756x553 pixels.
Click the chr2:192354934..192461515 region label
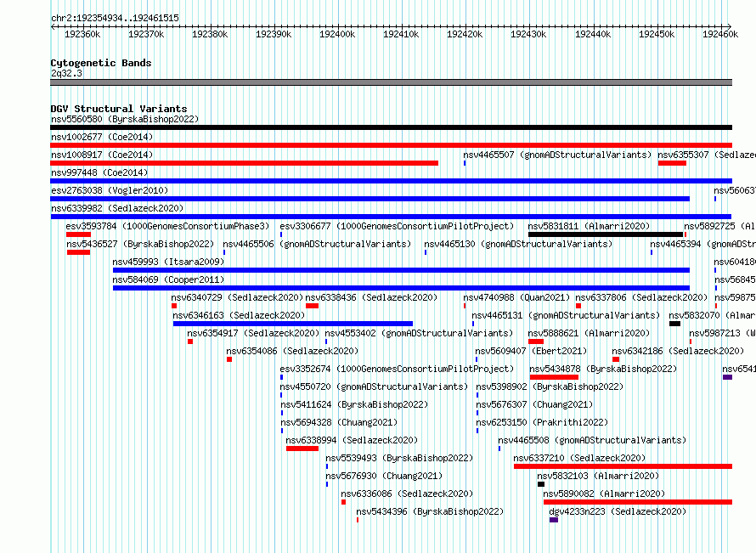pos(115,18)
